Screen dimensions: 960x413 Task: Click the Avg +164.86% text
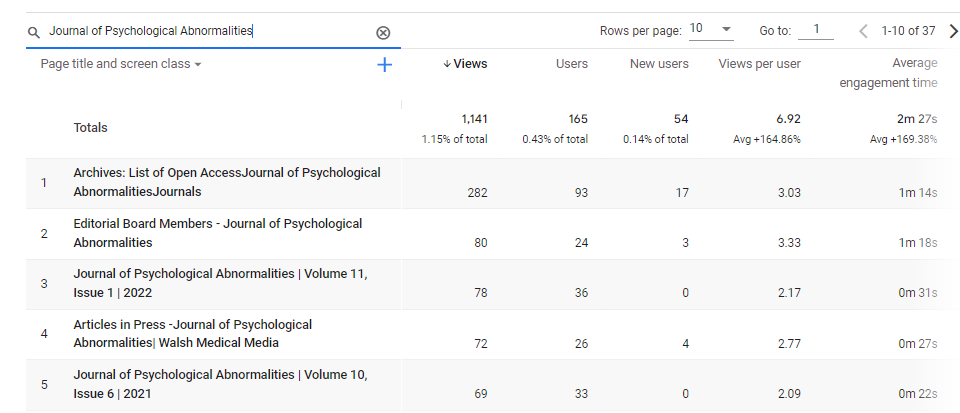coord(767,139)
